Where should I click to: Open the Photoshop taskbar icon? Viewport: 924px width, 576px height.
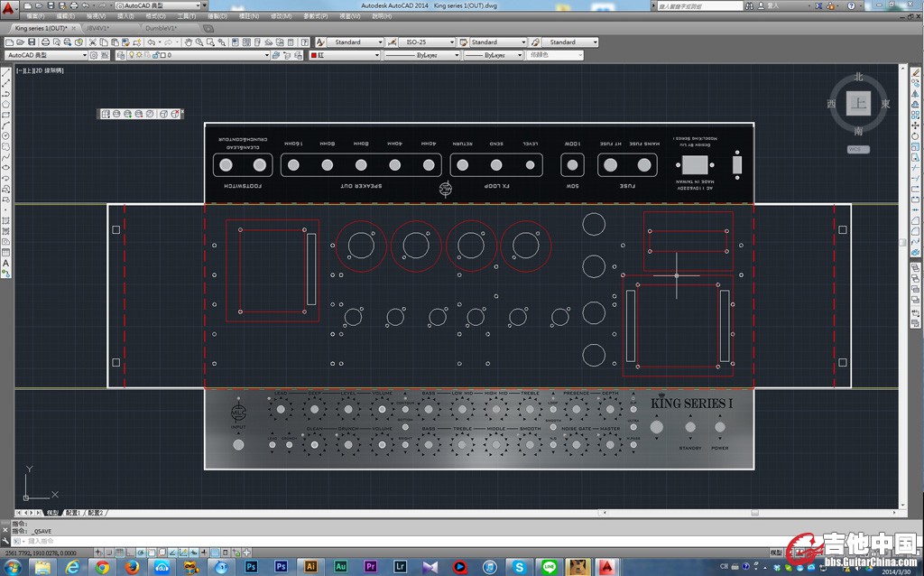tap(252, 566)
